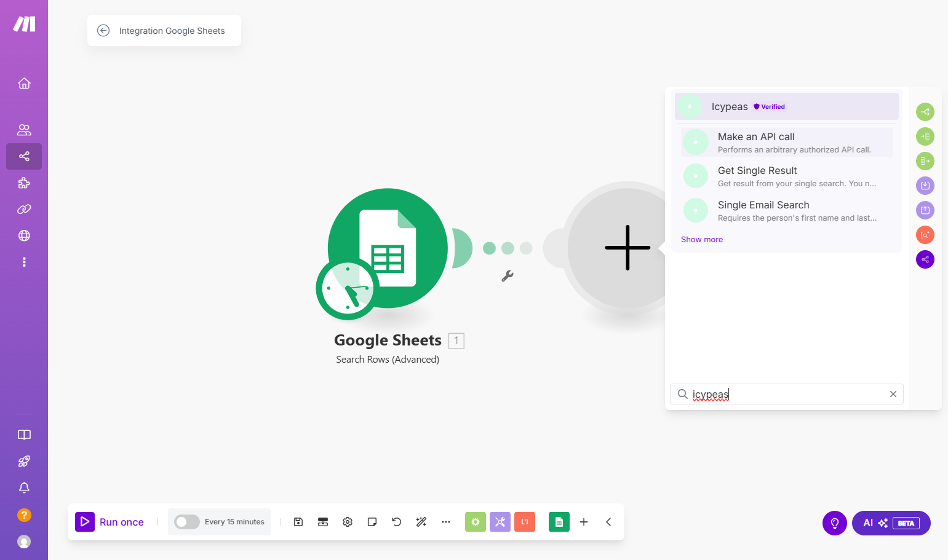Select the green router branching icon
Screen dimensions: 948x560
tap(925, 112)
